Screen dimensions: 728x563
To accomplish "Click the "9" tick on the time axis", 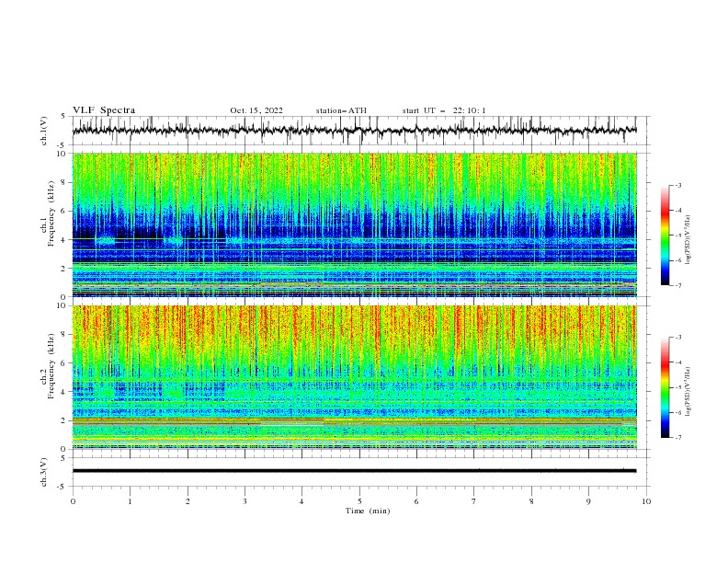I will pyautogui.click(x=588, y=501).
